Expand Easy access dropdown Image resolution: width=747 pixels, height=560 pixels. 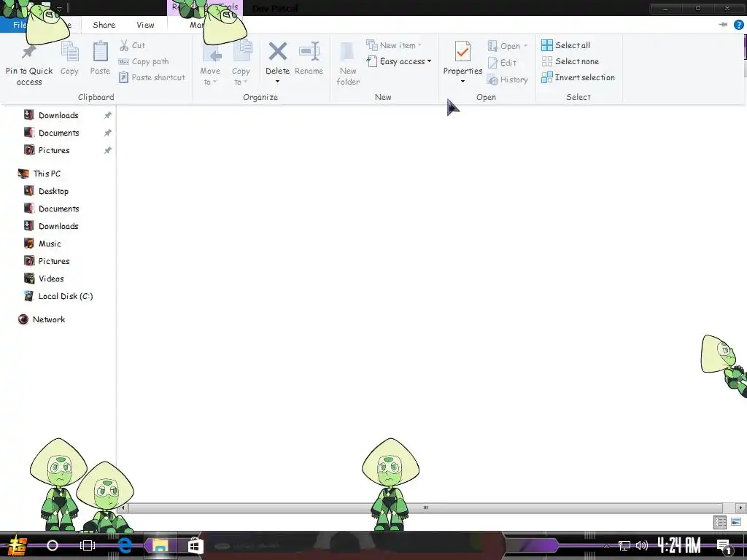(429, 61)
